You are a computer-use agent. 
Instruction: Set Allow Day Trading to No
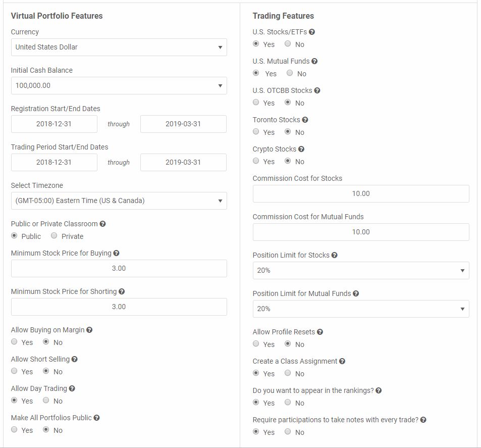click(x=46, y=400)
